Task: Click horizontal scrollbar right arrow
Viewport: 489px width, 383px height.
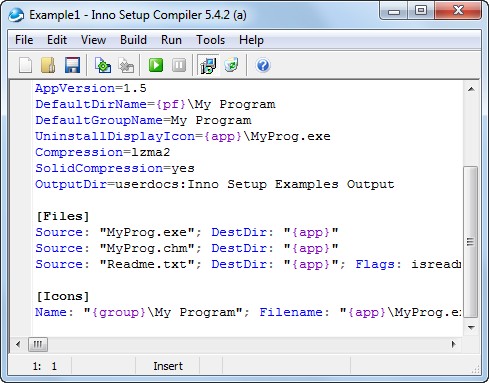Action: click(453, 344)
